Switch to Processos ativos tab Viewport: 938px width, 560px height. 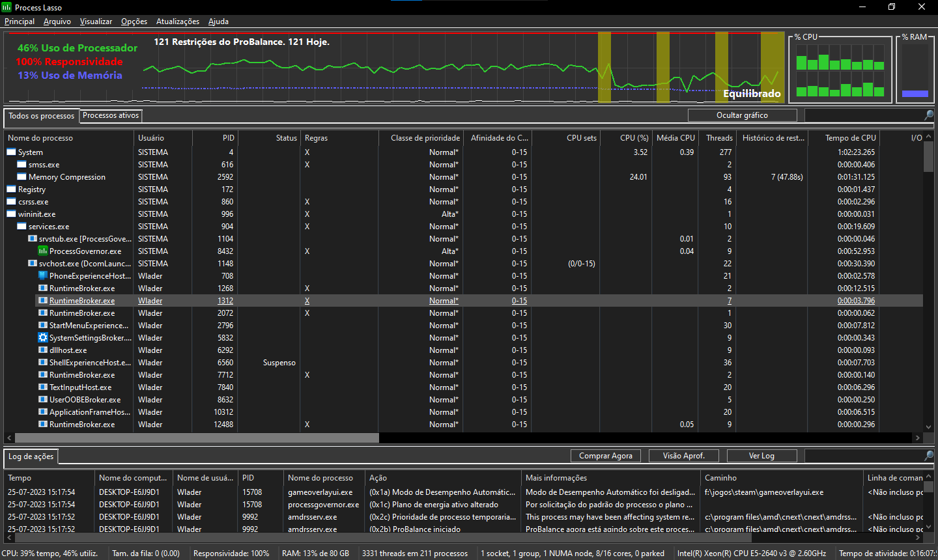(111, 115)
